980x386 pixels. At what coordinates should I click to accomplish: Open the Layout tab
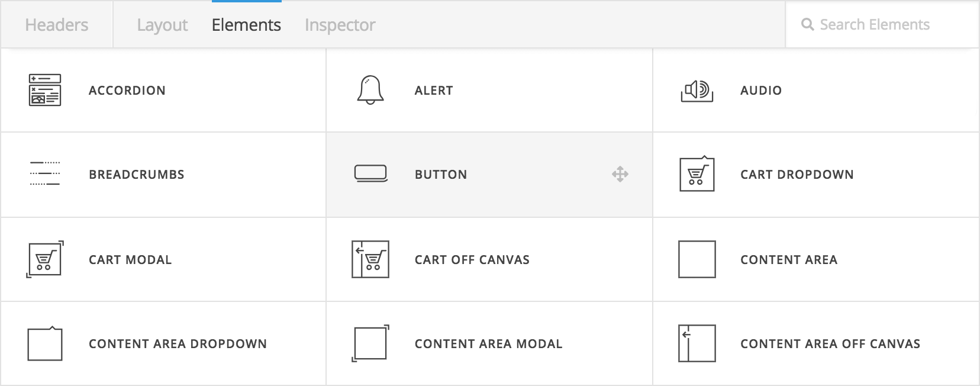coord(162,24)
